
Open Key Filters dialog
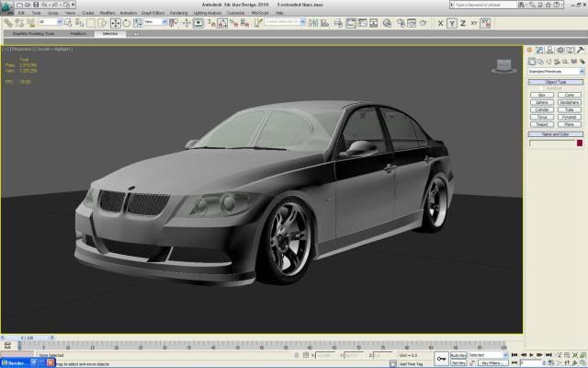tap(492, 363)
